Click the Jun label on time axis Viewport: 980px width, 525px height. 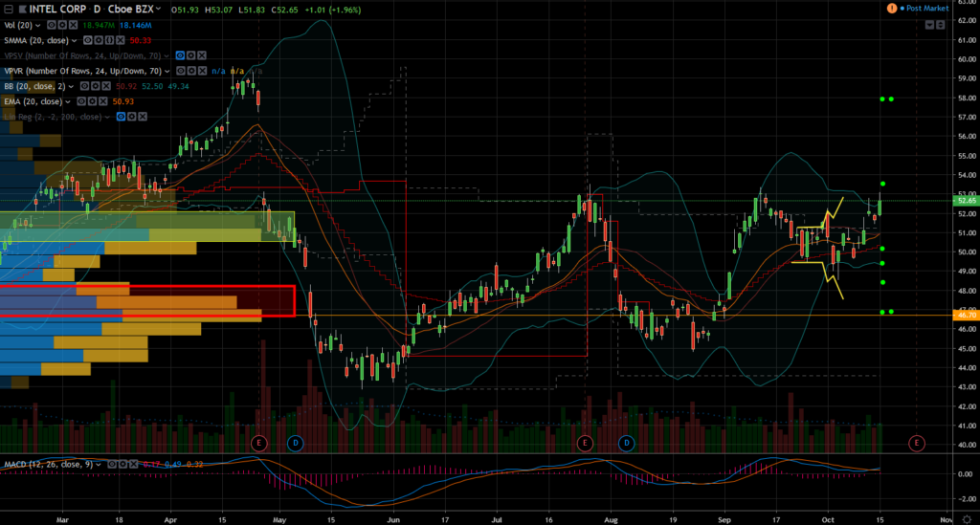(x=393, y=519)
